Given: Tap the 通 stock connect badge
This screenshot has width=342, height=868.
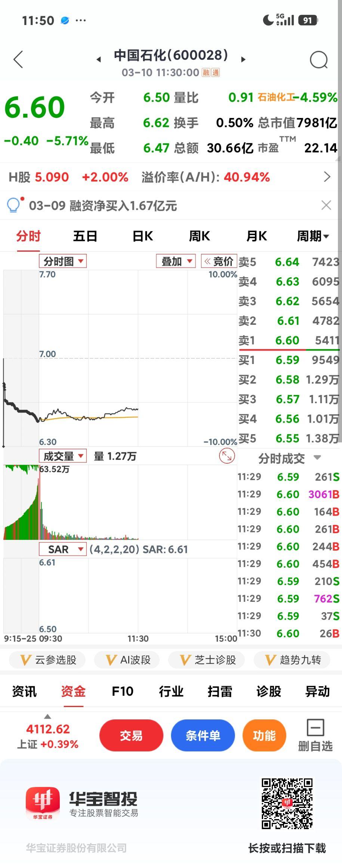Looking at the screenshot, I should [216, 72].
